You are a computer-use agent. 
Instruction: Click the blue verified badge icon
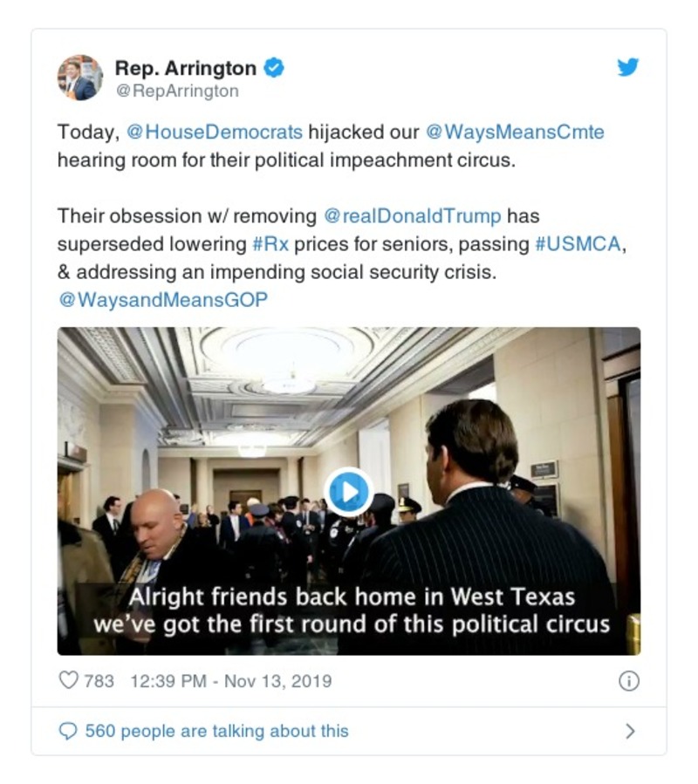point(274,68)
